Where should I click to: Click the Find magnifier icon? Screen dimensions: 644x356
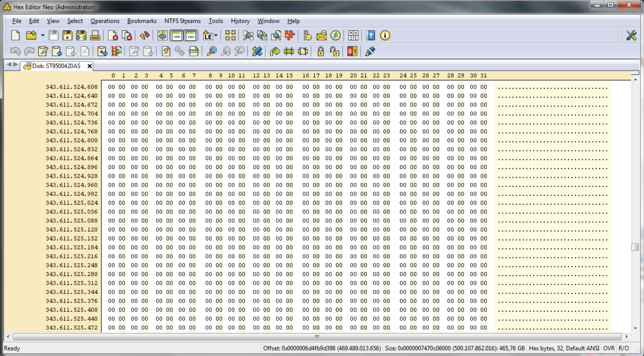tap(211, 51)
